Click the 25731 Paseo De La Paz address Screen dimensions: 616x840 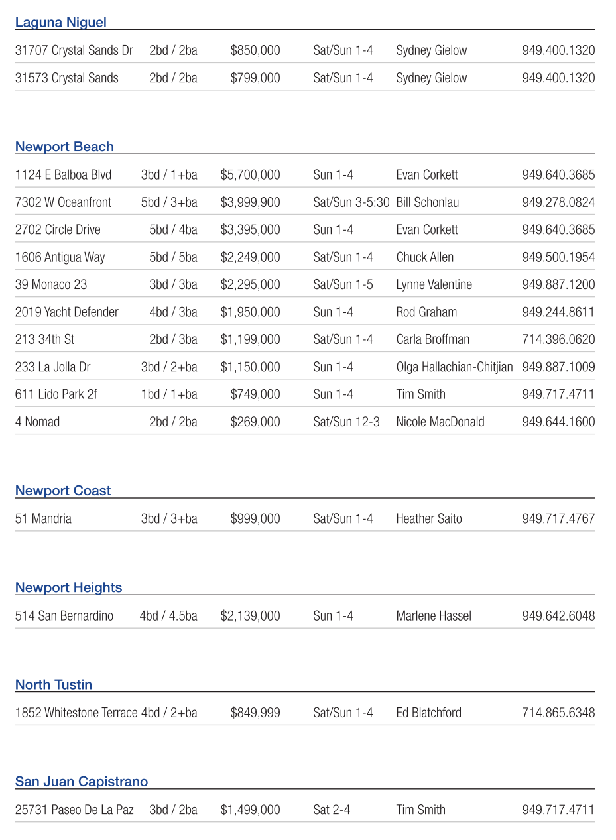[x=74, y=810]
